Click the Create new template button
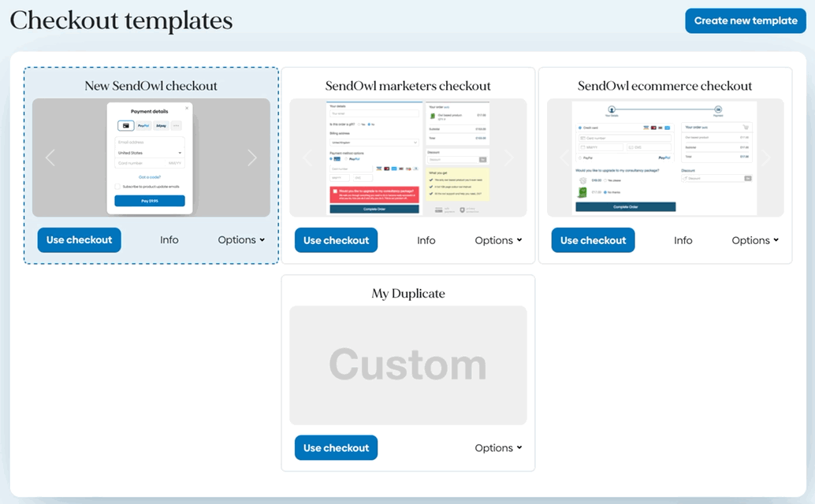The width and height of the screenshot is (815, 504). coord(746,20)
